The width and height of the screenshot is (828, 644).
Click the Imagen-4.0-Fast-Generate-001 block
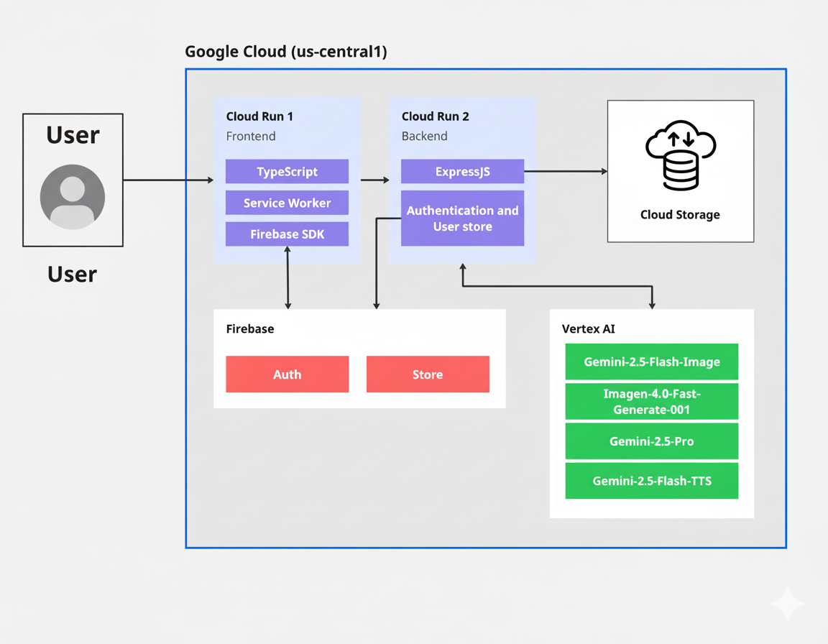(x=652, y=402)
